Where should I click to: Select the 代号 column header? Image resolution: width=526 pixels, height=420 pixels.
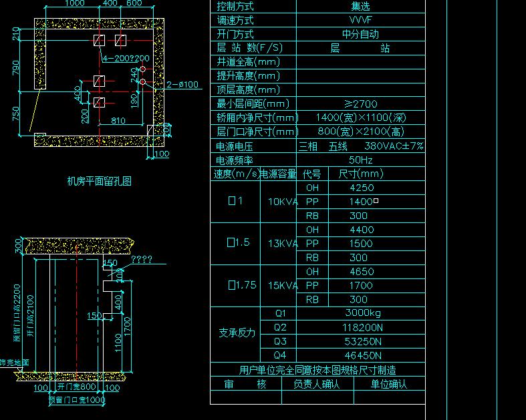click(312, 174)
